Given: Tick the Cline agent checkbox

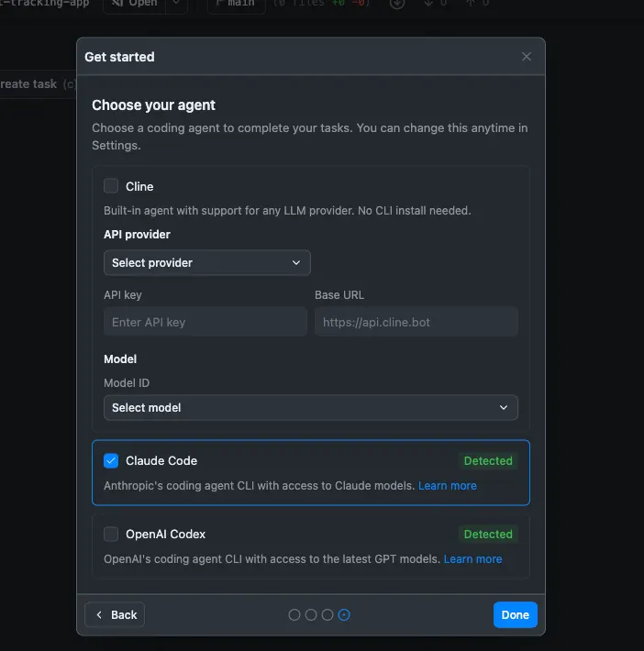Looking at the screenshot, I should [111, 186].
